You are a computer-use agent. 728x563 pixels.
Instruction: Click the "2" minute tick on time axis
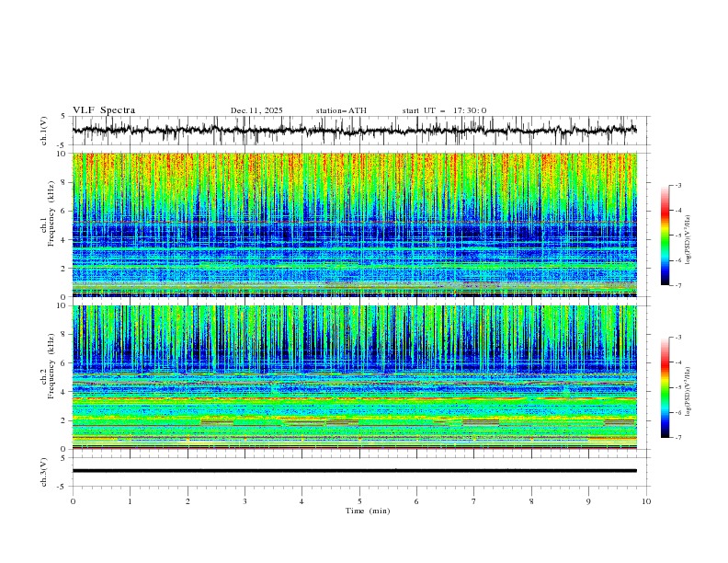tap(188, 501)
